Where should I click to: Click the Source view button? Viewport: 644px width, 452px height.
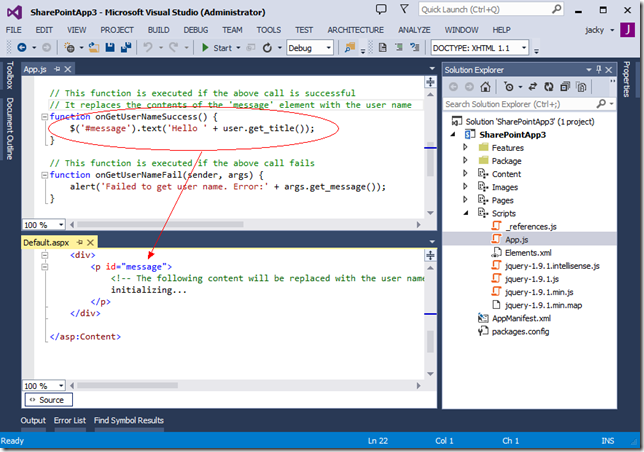tap(48, 399)
